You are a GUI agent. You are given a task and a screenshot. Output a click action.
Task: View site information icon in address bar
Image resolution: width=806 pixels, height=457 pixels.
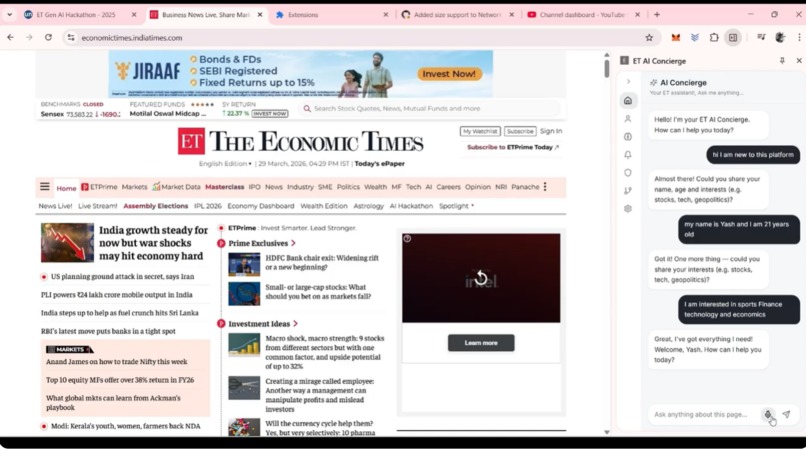click(x=71, y=38)
